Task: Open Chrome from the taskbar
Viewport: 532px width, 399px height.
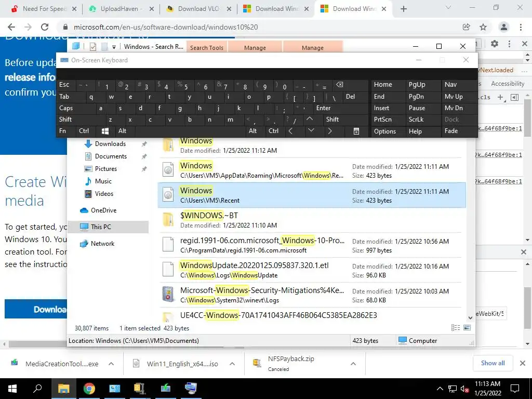Action: pos(89,389)
